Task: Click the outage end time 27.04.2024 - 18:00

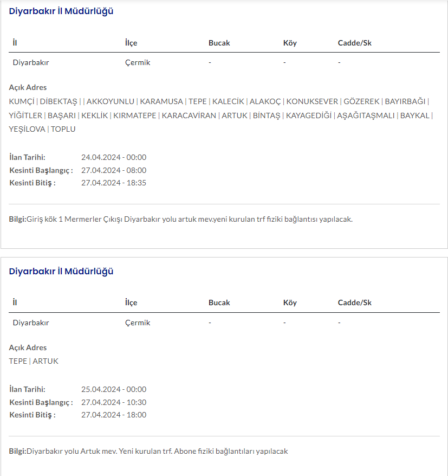Action: [114, 415]
